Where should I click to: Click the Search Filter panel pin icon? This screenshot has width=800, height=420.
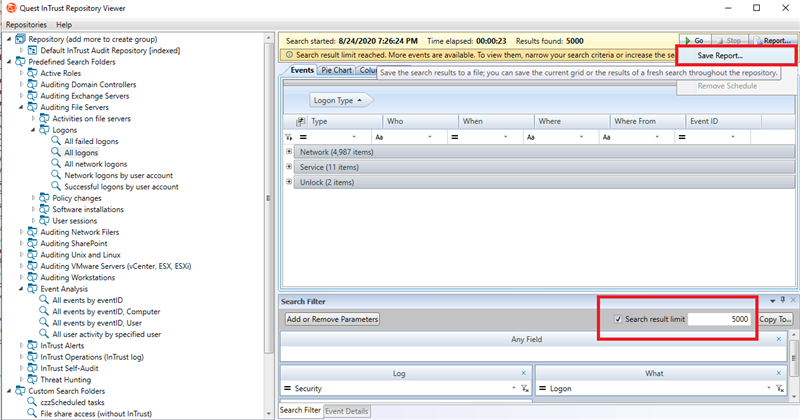pos(783,301)
